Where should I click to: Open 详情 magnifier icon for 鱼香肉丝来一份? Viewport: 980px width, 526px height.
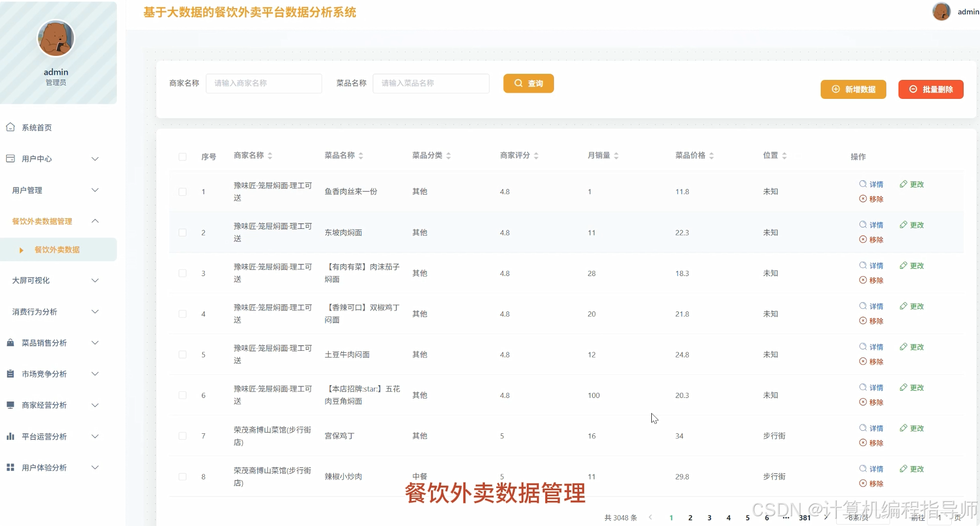pyautogui.click(x=863, y=184)
